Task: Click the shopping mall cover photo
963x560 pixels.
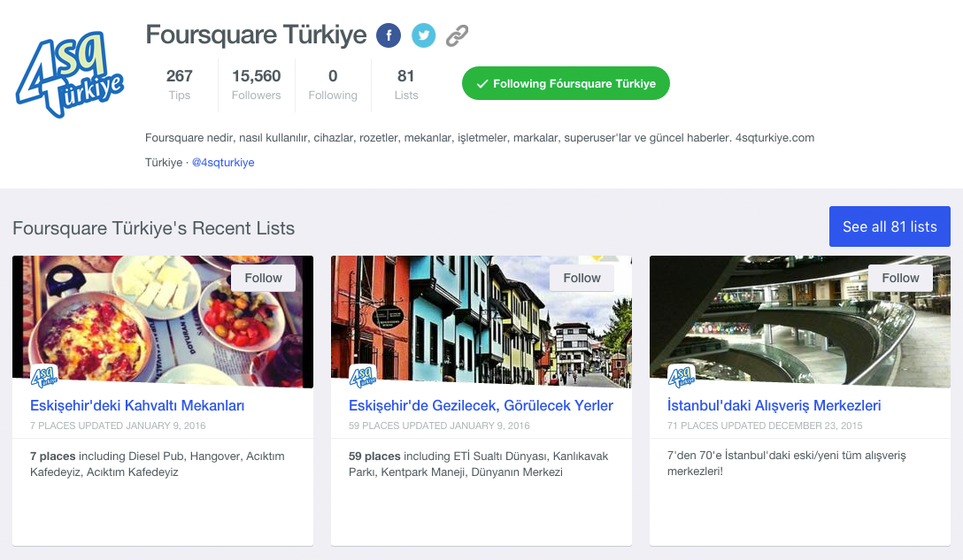Action: click(799, 322)
